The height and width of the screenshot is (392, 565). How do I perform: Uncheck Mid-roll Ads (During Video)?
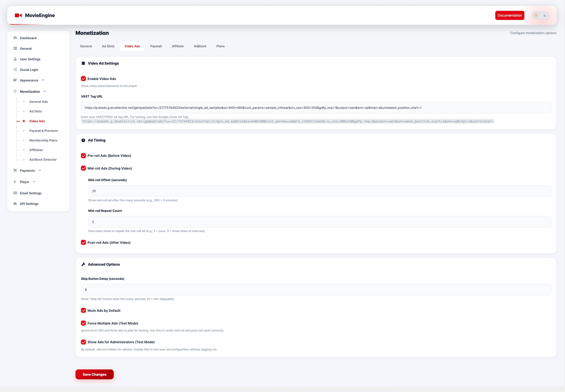pyautogui.click(x=83, y=168)
